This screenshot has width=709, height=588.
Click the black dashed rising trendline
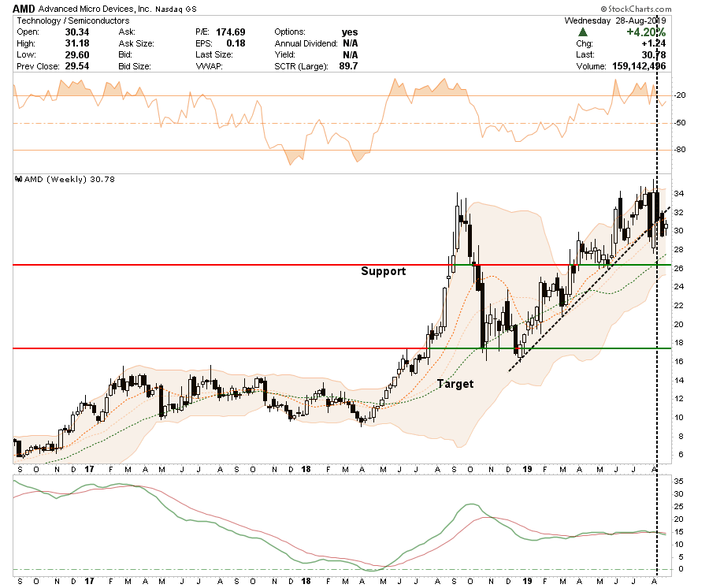click(588, 290)
